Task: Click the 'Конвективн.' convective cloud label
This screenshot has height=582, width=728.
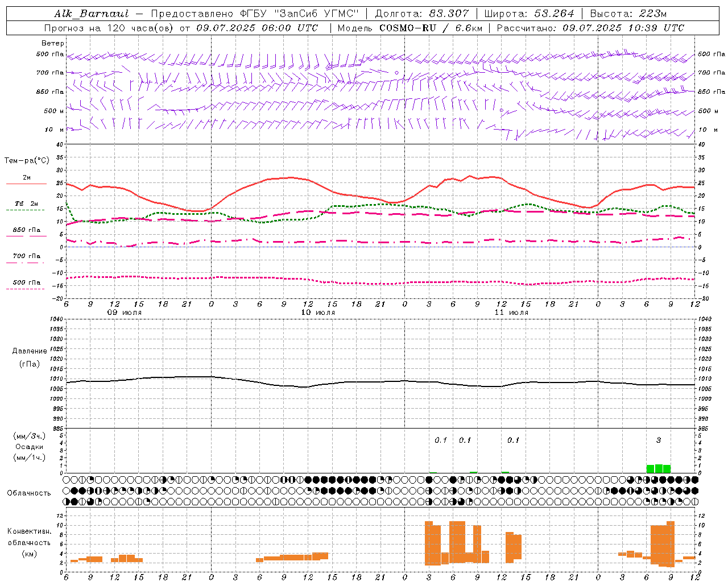Action: pyautogui.click(x=30, y=531)
